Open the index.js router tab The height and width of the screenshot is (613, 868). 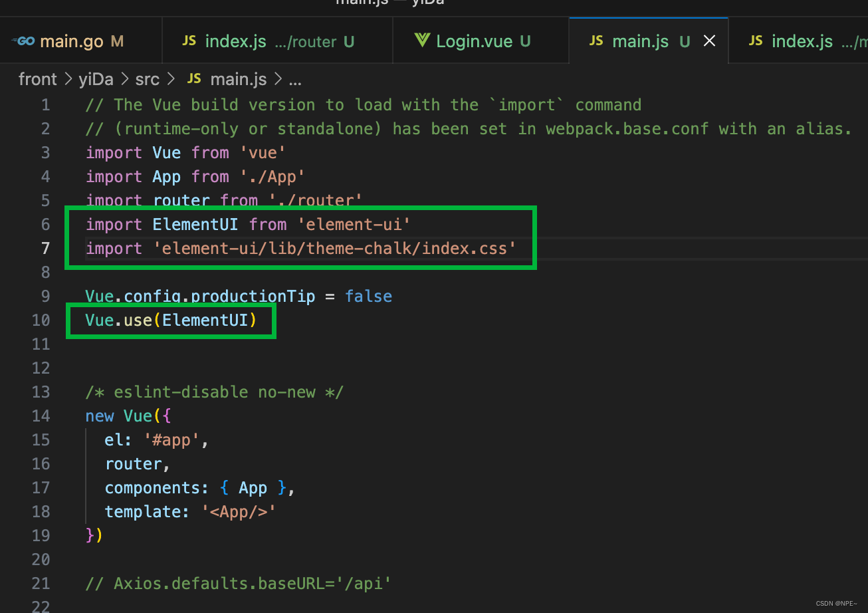[x=278, y=41]
